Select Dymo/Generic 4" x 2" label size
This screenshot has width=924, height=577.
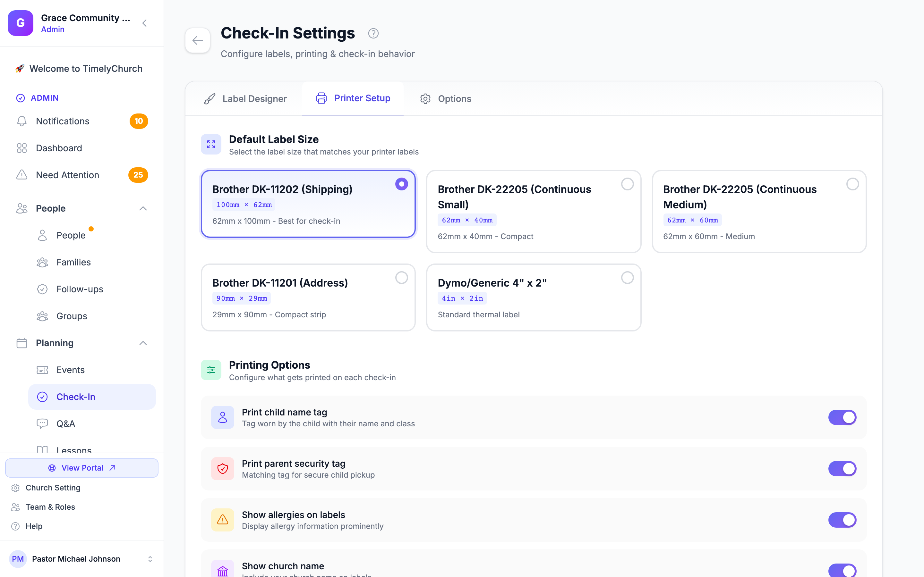coord(534,298)
